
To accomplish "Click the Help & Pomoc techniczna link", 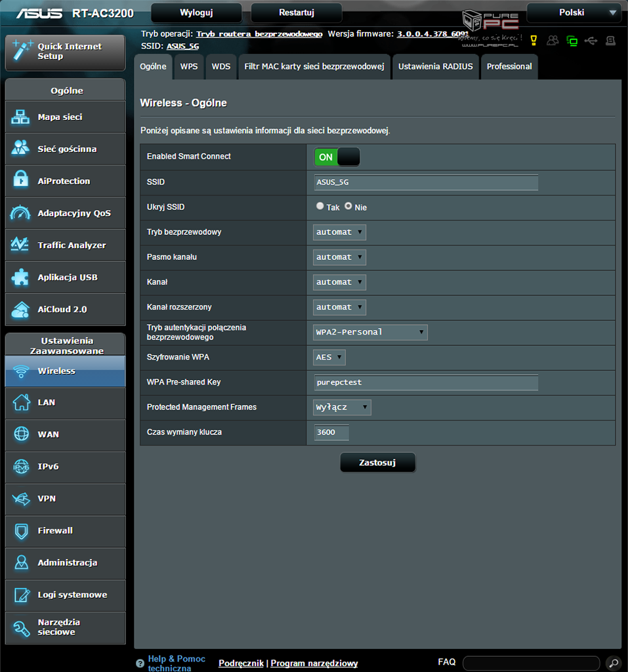I will [x=177, y=663].
